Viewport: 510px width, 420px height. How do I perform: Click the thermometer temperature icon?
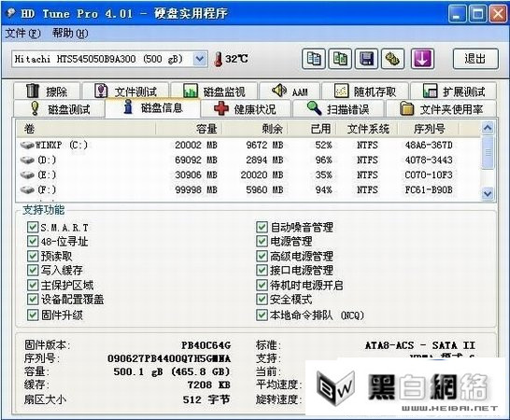click(219, 59)
